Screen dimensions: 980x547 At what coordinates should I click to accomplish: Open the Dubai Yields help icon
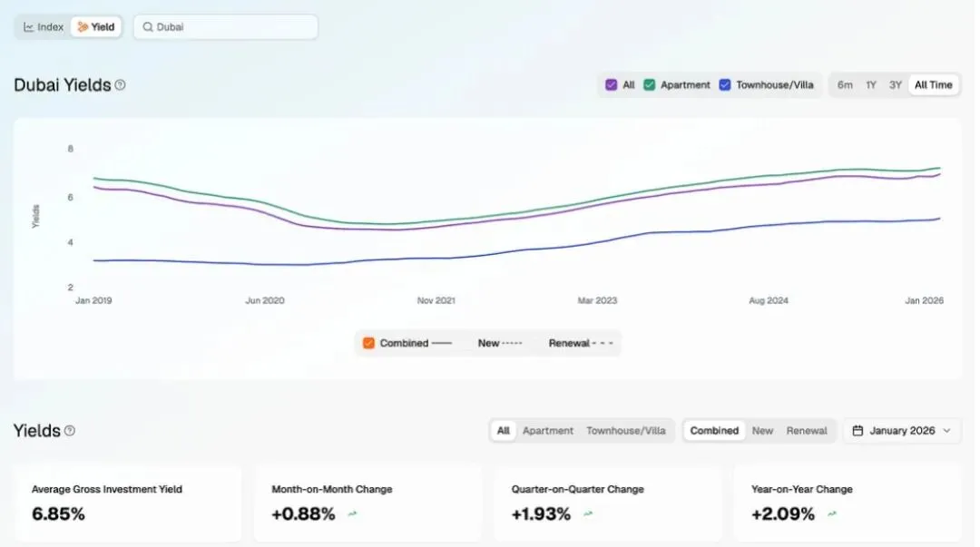120,85
